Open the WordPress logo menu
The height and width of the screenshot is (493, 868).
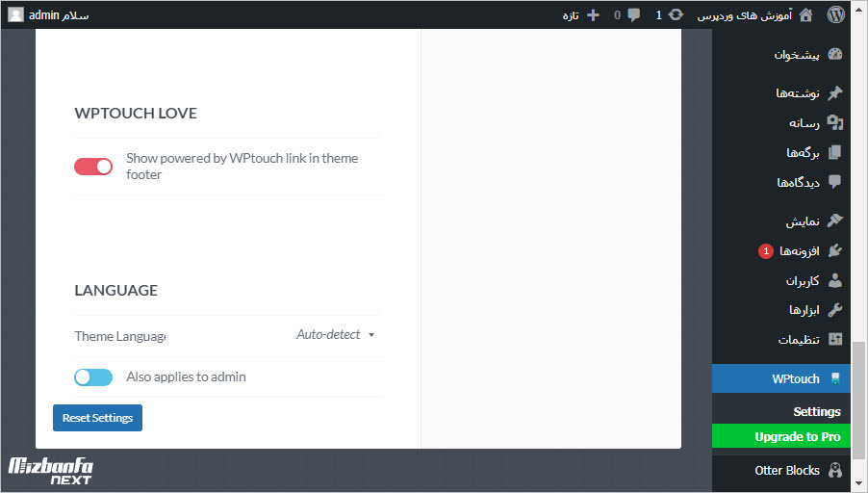click(x=836, y=15)
